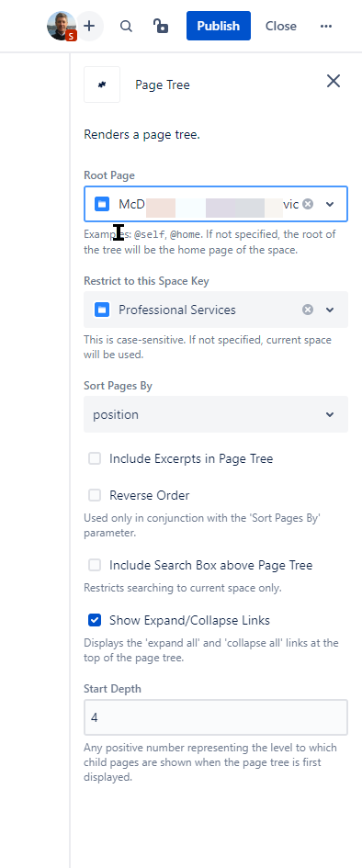The width and height of the screenshot is (362, 868).
Task: Expand the Restrict to this Space Key dropdown
Action: [x=330, y=310]
